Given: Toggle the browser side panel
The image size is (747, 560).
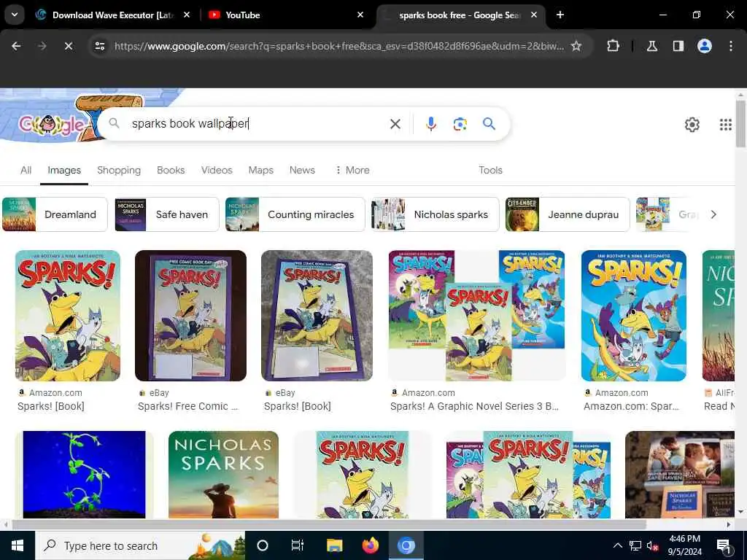Looking at the screenshot, I should tap(678, 46).
